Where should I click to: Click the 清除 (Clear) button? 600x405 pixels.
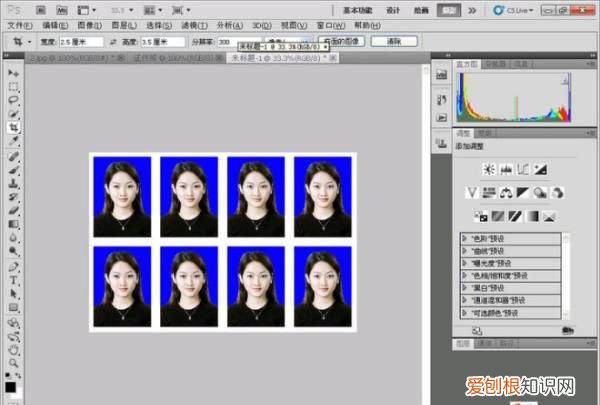(393, 42)
